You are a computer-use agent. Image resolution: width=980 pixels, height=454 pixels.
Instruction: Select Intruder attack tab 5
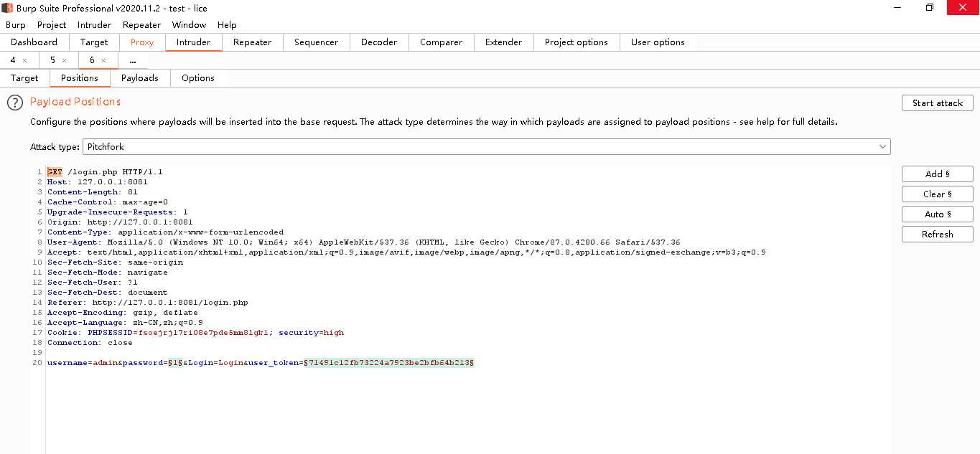pyautogui.click(x=52, y=60)
